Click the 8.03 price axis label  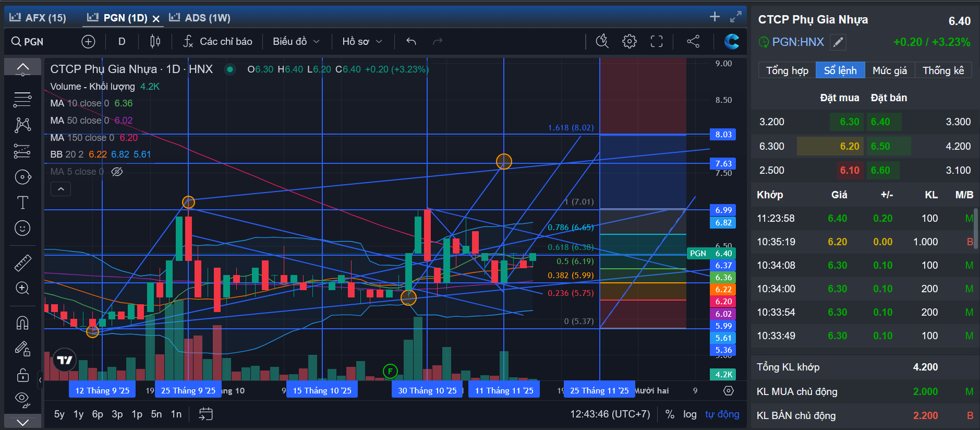click(723, 135)
